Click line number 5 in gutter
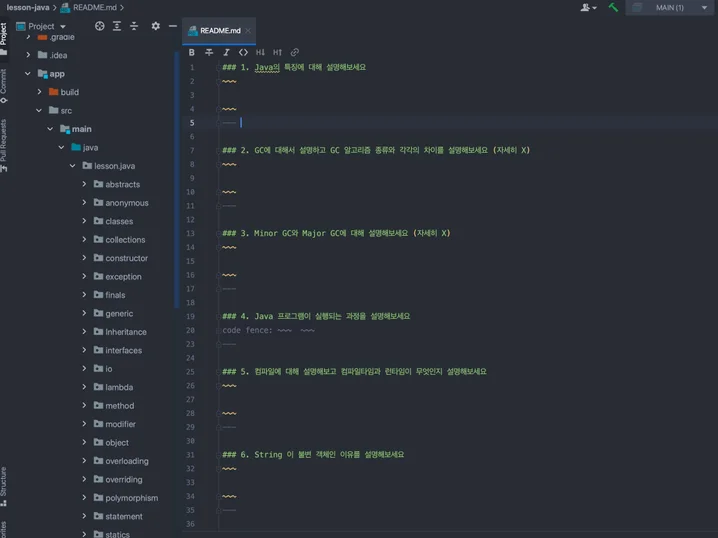This screenshot has height=538, width=718. point(192,123)
